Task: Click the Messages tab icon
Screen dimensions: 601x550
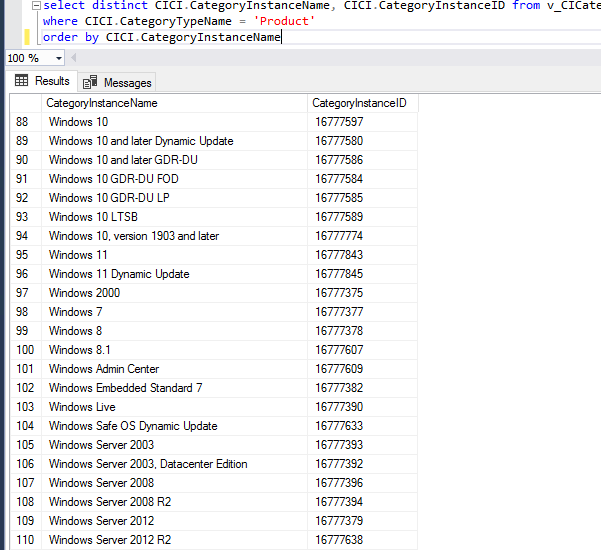Action: click(x=90, y=82)
